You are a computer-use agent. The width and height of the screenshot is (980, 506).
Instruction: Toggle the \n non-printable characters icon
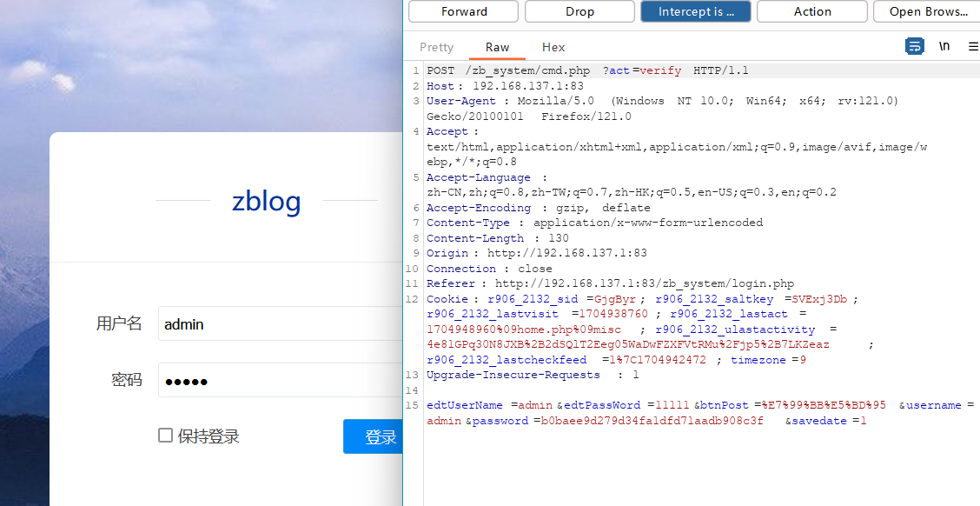click(944, 46)
